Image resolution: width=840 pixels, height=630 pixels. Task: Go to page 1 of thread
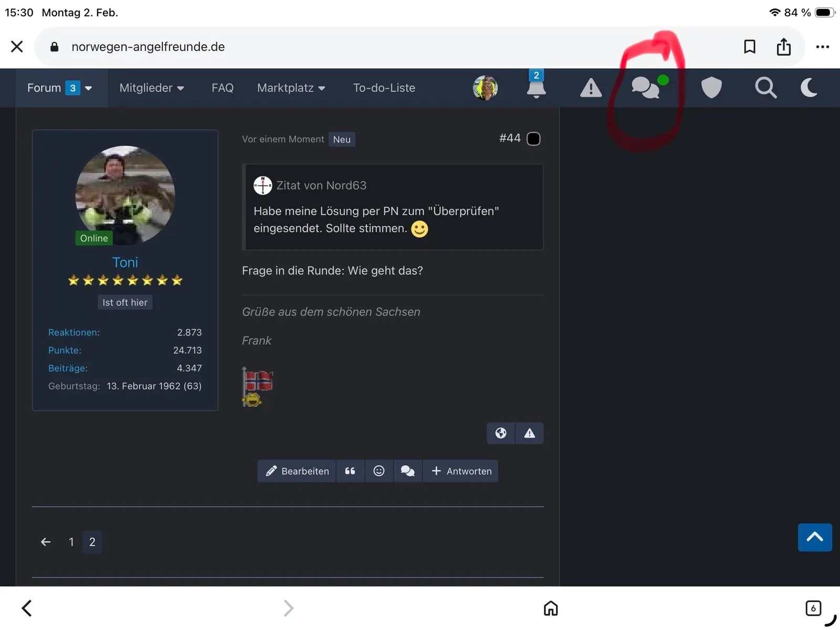pyautogui.click(x=71, y=542)
